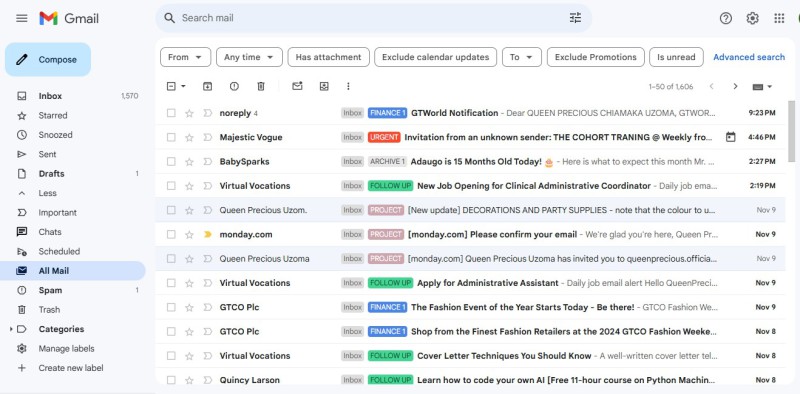Screen dimensions: 800x394
Task: Toggle the select-all checkbox in toolbar
Action: click(171, 86)
